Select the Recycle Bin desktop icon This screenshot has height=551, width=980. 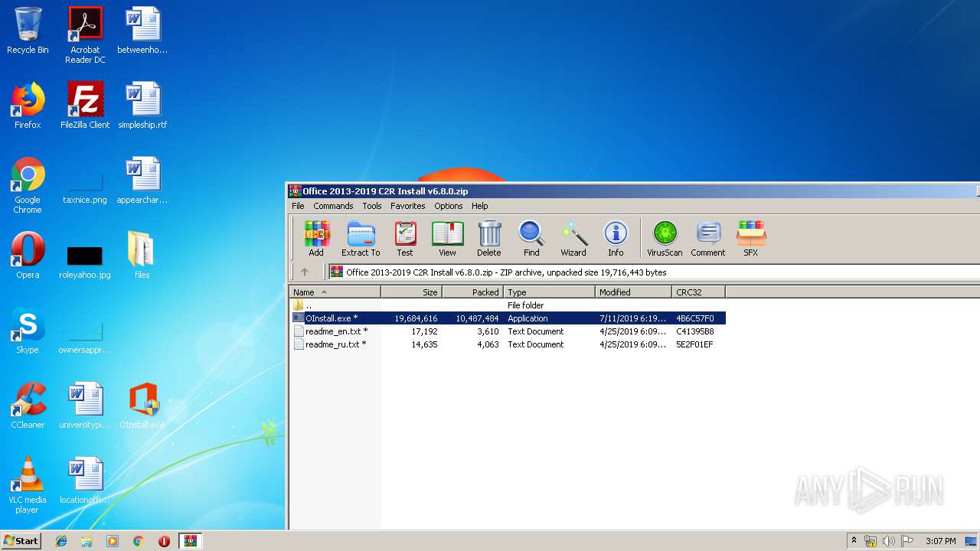tap(28, 31)
